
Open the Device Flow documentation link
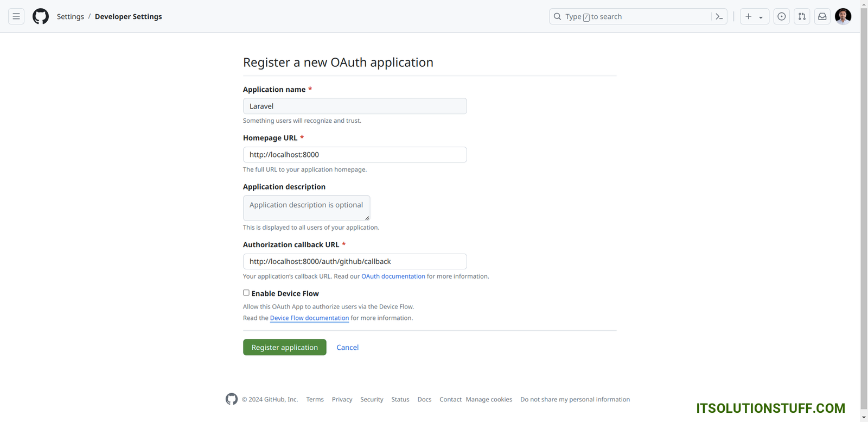pyautogui.click(x=309, y=318)
